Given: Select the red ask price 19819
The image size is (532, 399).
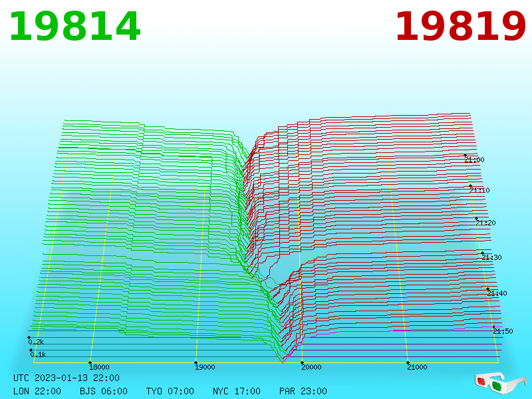Looking at the screenshot, I should [460, 27].
